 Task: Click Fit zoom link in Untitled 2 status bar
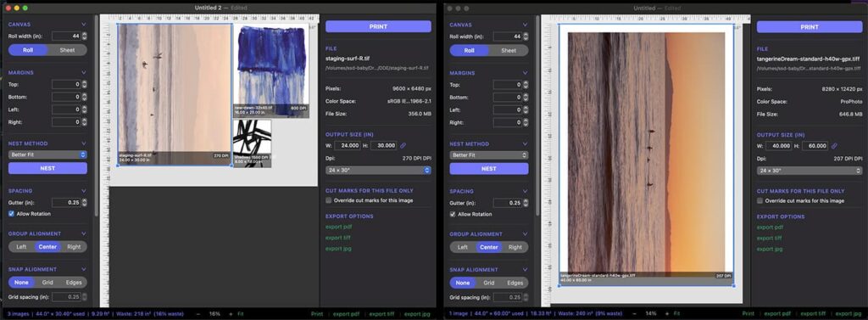[241, 314]
